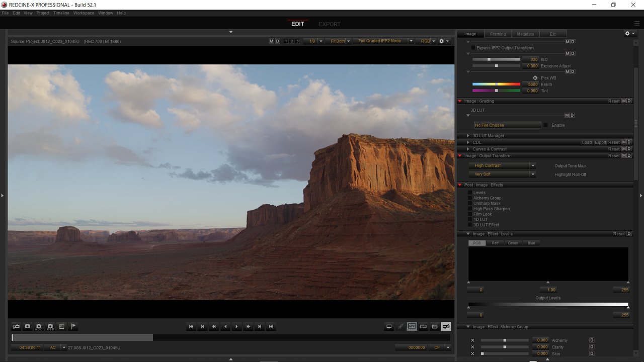644x362 pixels.
Task: Enable the Levels effect checkbox
Action: 470,193
